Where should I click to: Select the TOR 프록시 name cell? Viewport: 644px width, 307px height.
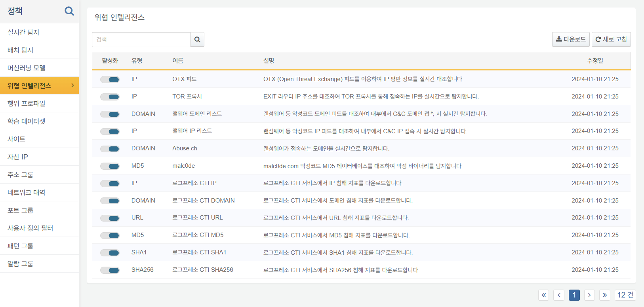coord(187,97)
